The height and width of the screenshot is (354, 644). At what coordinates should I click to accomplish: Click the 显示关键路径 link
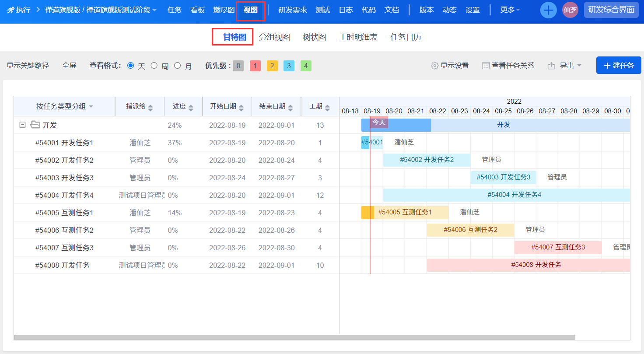28,66
